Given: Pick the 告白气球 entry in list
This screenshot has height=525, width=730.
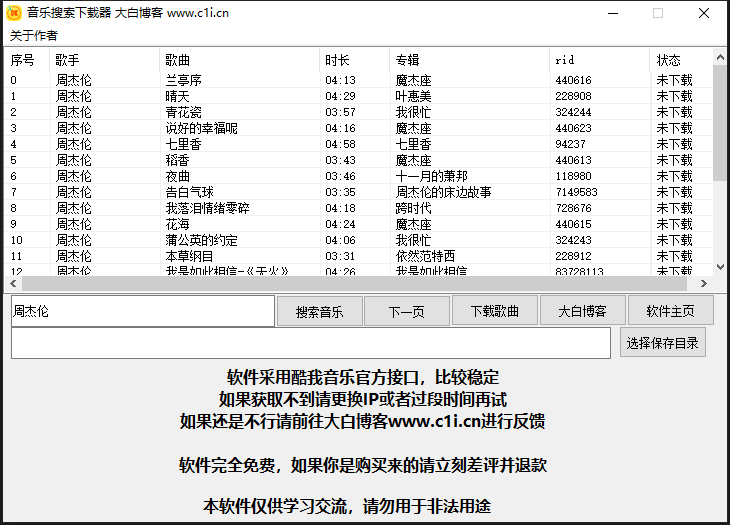Looking at the screenshot, I should coord(190,192).
